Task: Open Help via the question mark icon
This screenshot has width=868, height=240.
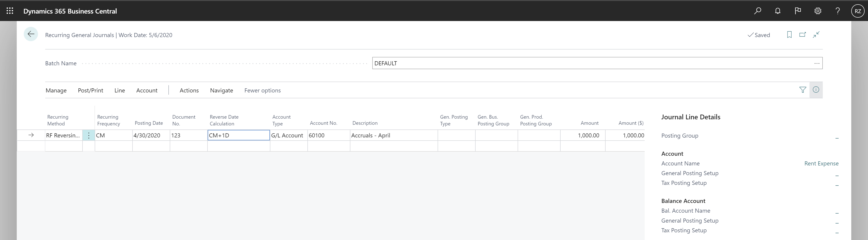Action: pyautogui.click(x=838, y=10)
